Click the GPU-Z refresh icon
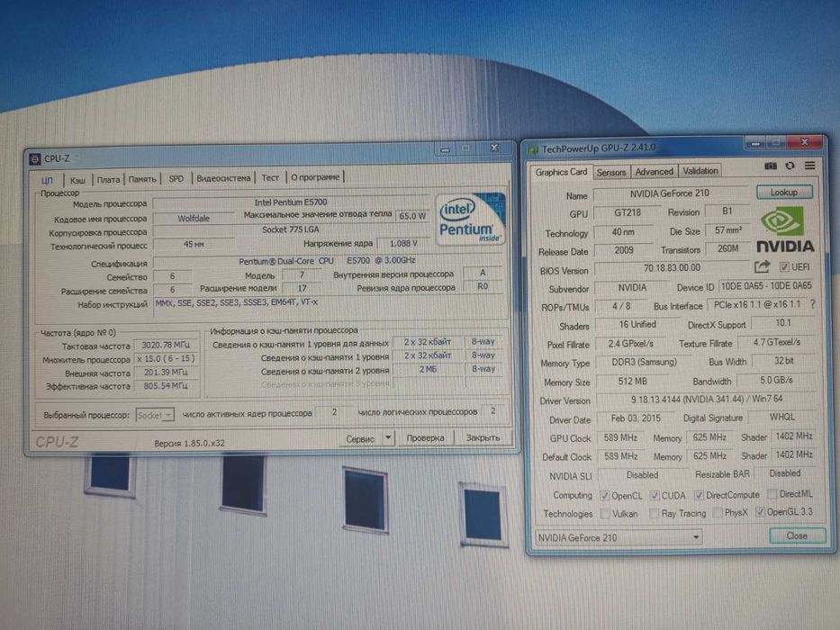Image resolution: width=840 pixels, height=630 pixels. [x=790, y=166]
